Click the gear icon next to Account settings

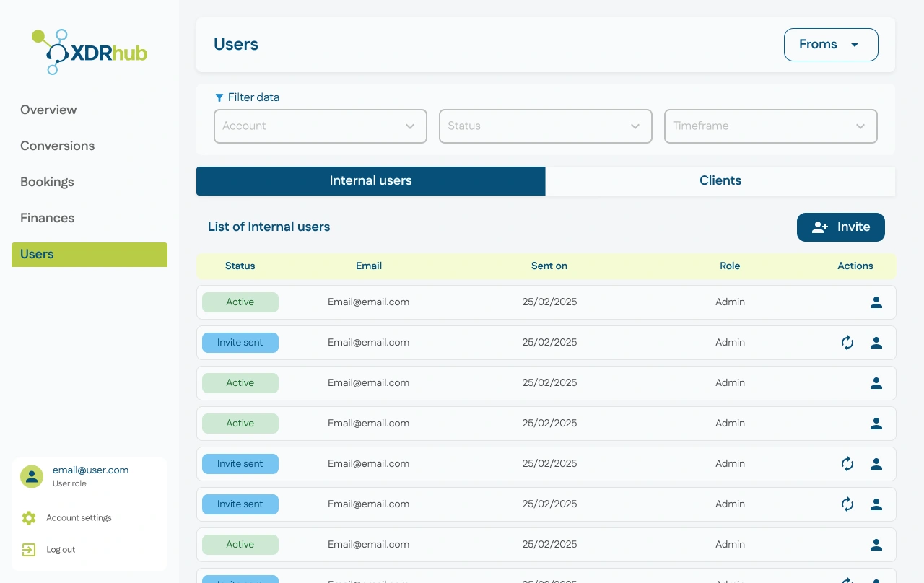coord(29,517)
